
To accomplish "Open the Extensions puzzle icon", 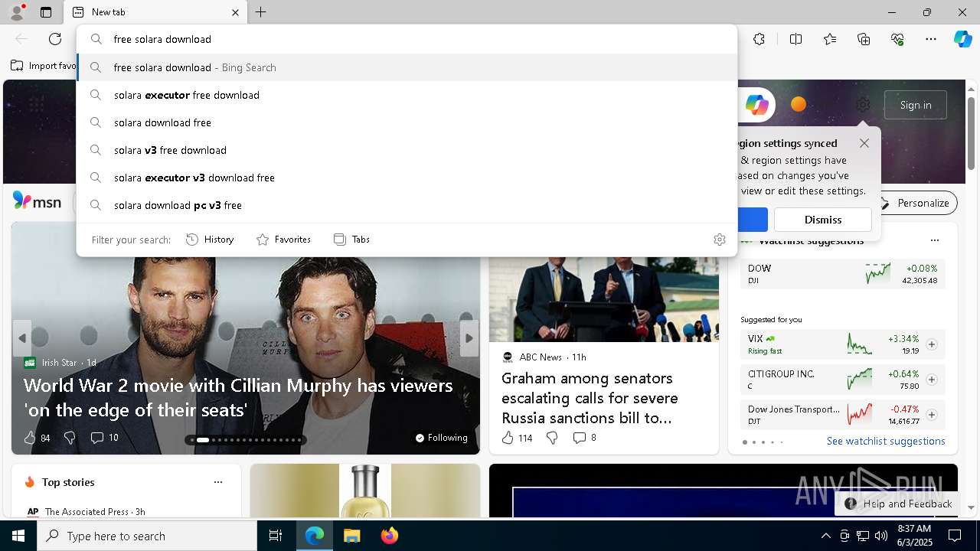I will (759, 39).
